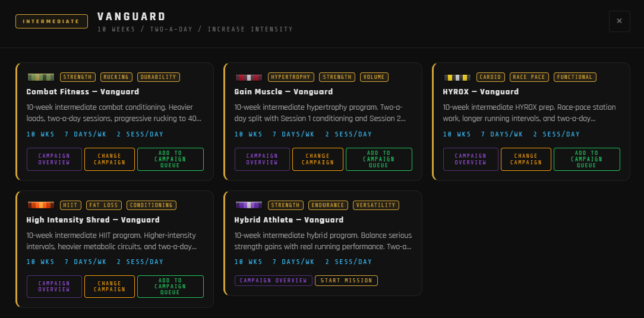Open Campaign Overview for Combat Fitness
The width and height of the screenshot is (644, 318).
pyautogui.click(x=54, y=159)
